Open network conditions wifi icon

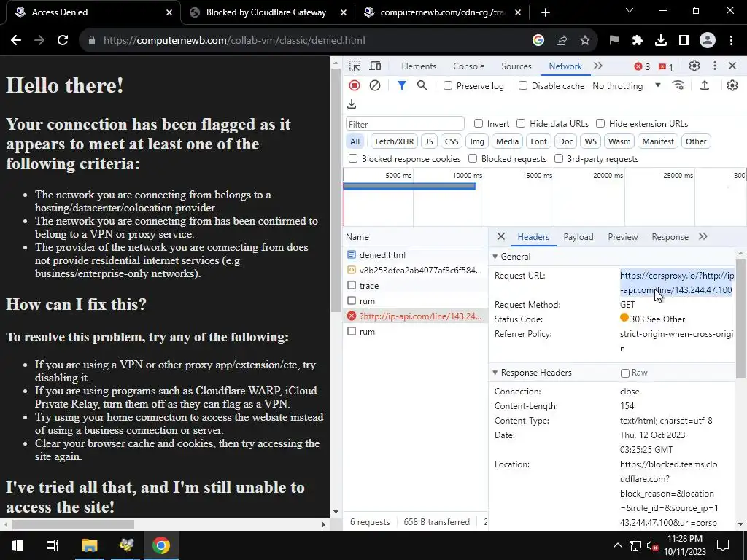click(x=678, y=85)
